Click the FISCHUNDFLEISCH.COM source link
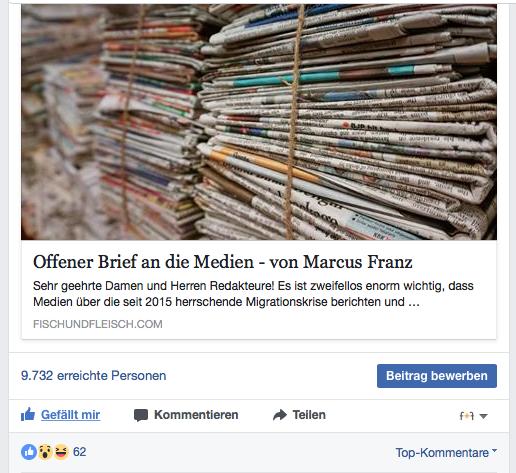Viewport: 516px width, 473px height. (x=98, y=324)
